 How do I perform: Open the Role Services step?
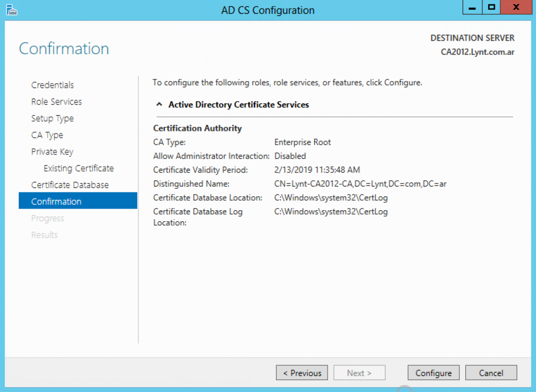(56, 102)
